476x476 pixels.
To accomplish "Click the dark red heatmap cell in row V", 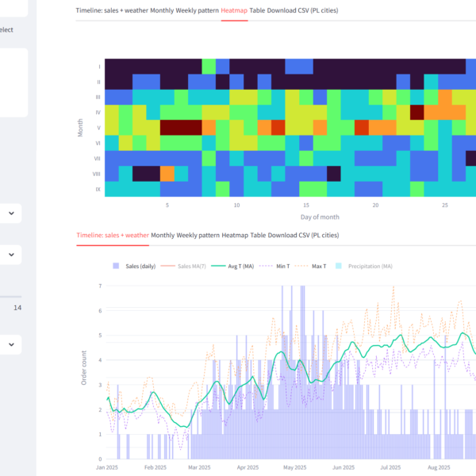I will [x=181, y=127].
